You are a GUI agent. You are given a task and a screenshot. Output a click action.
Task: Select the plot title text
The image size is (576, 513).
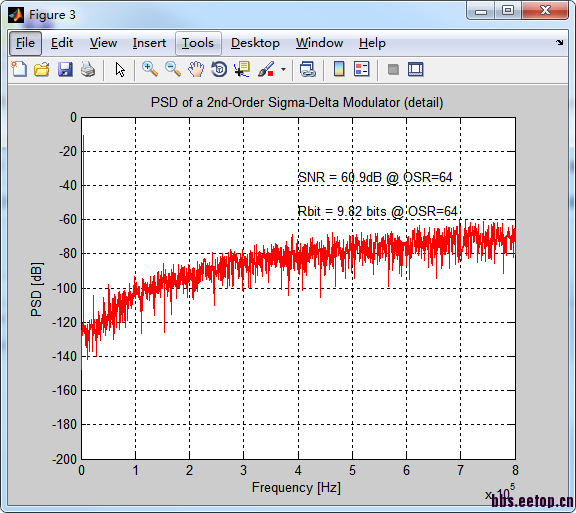(x=297, y=103)
